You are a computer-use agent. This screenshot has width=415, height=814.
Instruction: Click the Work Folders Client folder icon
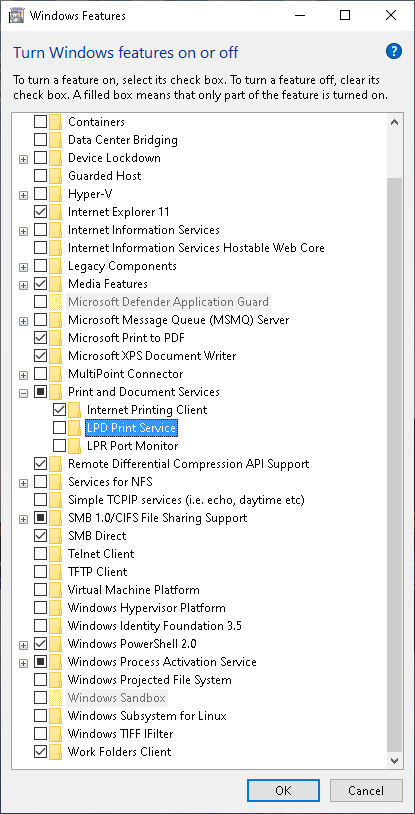(56, 752)
